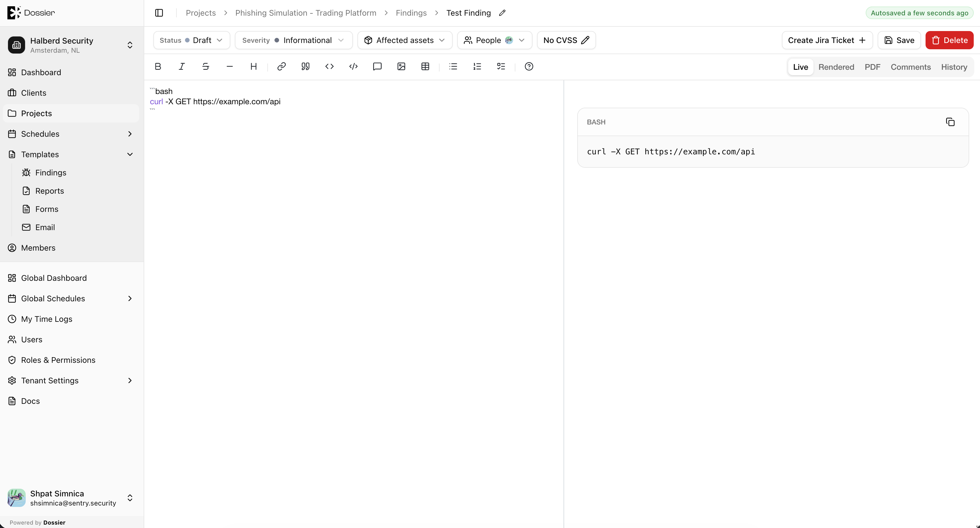Open Users page

click(x=71, y=339)
